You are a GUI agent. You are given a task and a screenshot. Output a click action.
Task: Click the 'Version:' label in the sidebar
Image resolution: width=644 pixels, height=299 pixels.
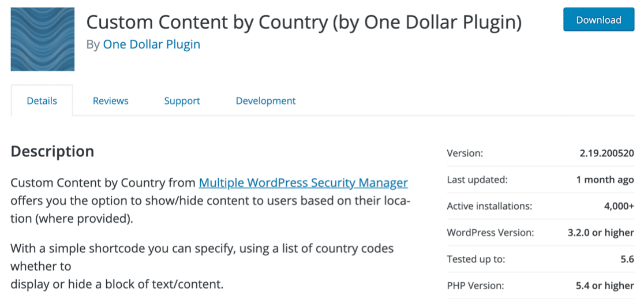coord(465,154)
